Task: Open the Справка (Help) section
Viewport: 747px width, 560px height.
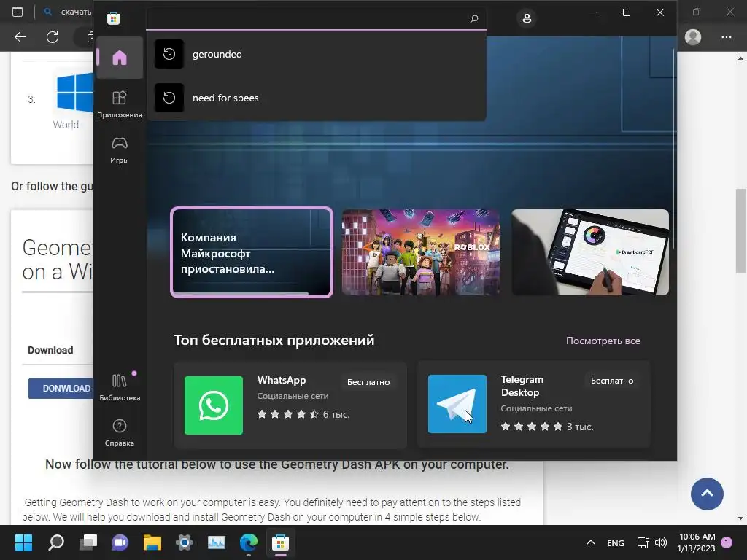Action: (120, 432)
